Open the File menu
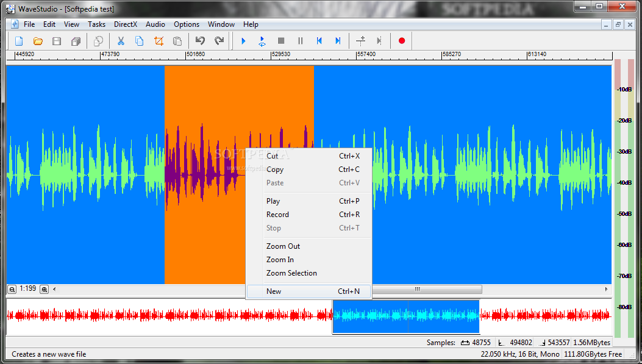This screenshot has width=642, height=364. [29, 24]
